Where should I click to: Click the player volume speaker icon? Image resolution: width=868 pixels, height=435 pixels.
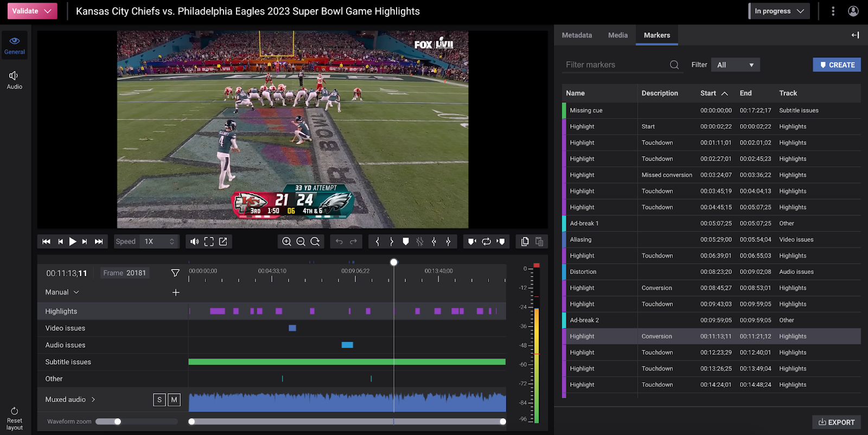coord(194,241)
